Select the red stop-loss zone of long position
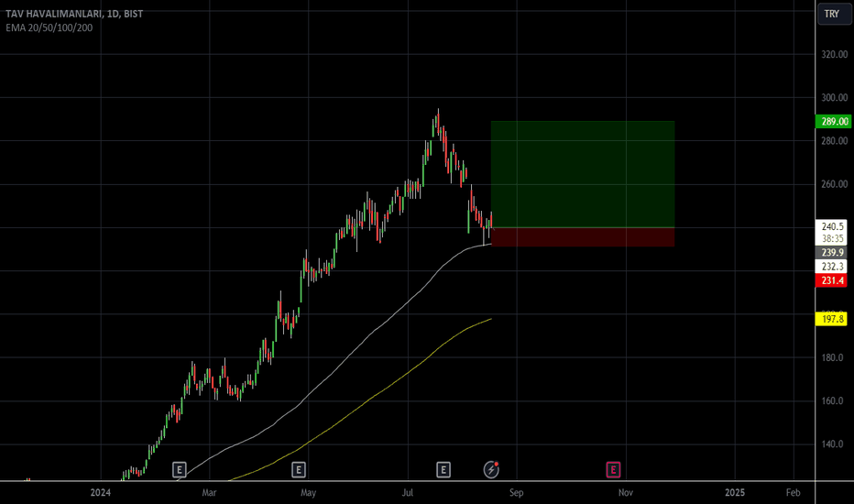This screenshot has width=854, height=504. [x=583, y=237]
